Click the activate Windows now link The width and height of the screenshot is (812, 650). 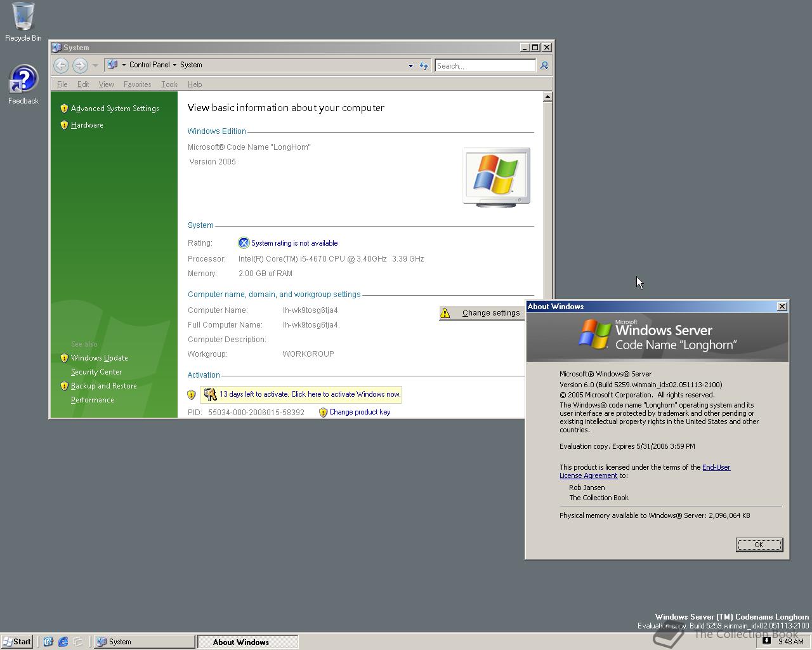pos(310,394)
